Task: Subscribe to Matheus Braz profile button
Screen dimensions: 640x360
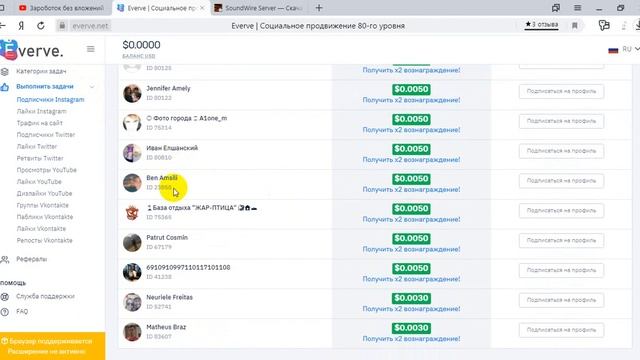Action: click(561, 330)
